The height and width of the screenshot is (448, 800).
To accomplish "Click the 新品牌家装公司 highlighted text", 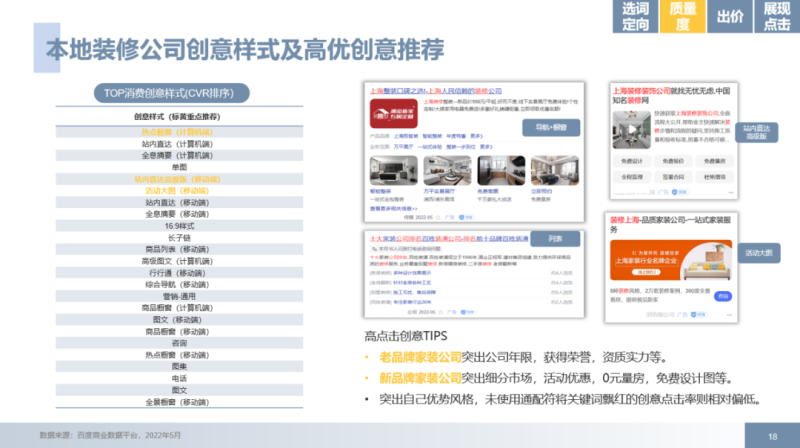I will [420, 378].
